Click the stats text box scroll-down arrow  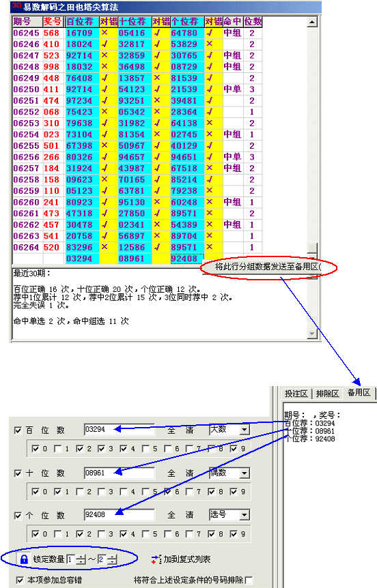click(312, 334)
